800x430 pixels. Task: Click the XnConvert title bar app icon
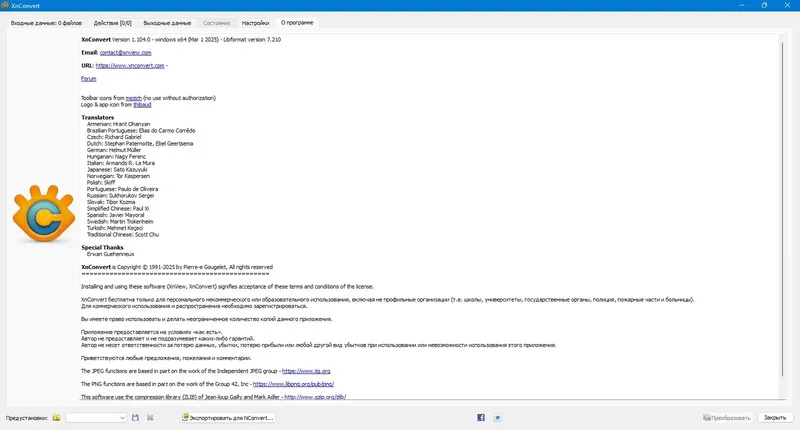pos(5,6)
